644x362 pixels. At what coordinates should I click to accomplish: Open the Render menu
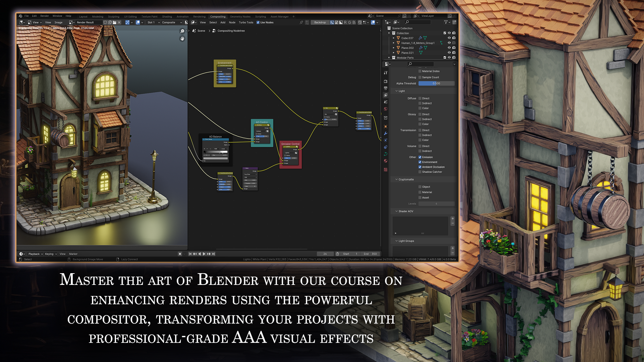pos(45,16)
